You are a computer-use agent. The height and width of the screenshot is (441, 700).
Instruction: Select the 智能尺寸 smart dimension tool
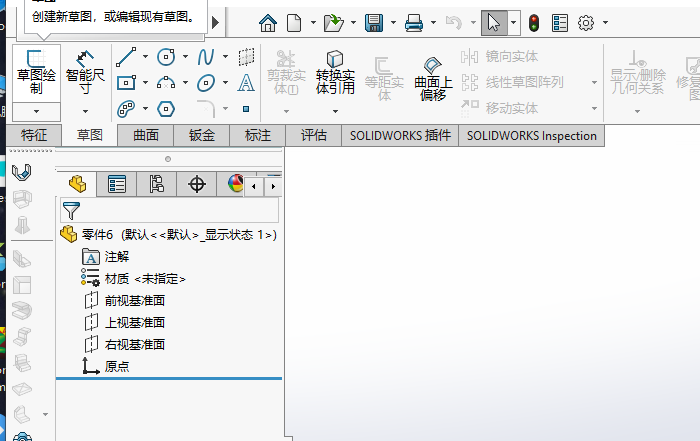click(x=85, y=72)
